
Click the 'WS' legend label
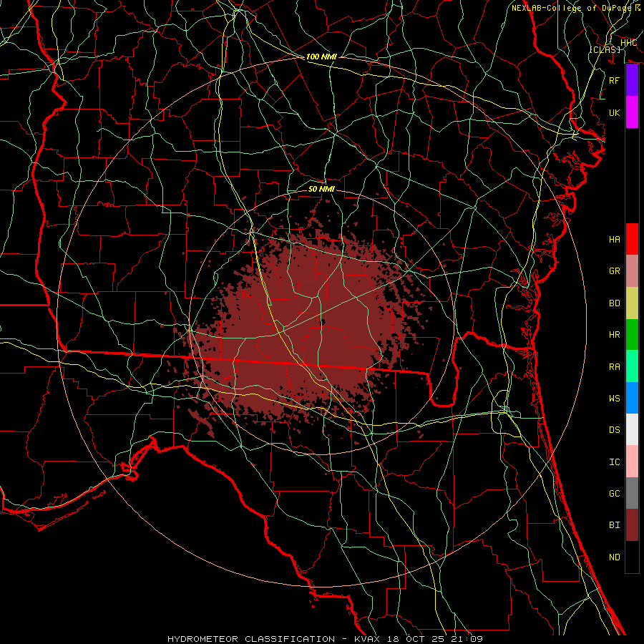615,399
